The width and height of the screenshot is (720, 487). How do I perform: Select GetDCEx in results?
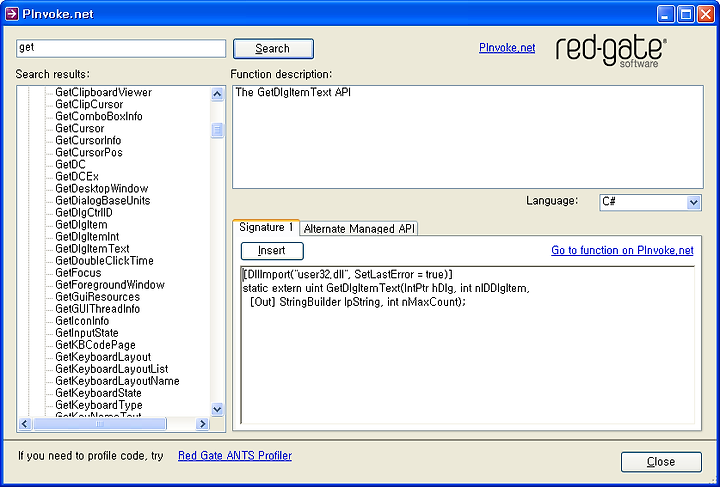(x=77, y=176)
